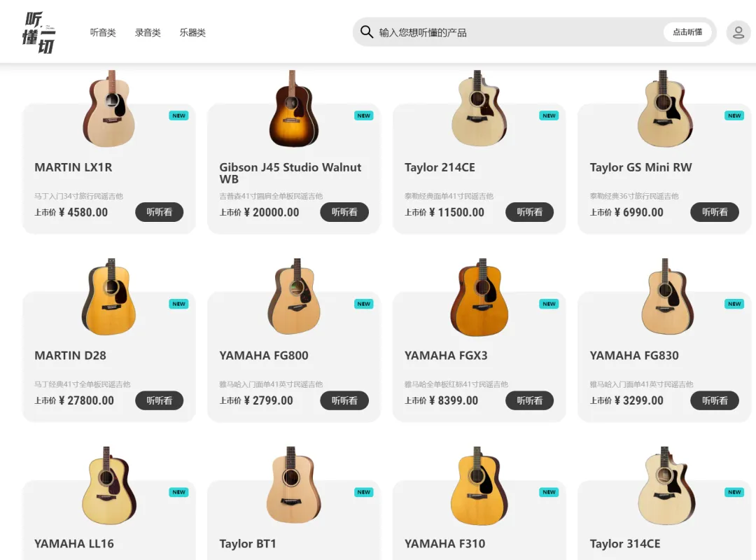
Task: Open the YAMAHA F310 guitar image
Action: coord(479,485)
